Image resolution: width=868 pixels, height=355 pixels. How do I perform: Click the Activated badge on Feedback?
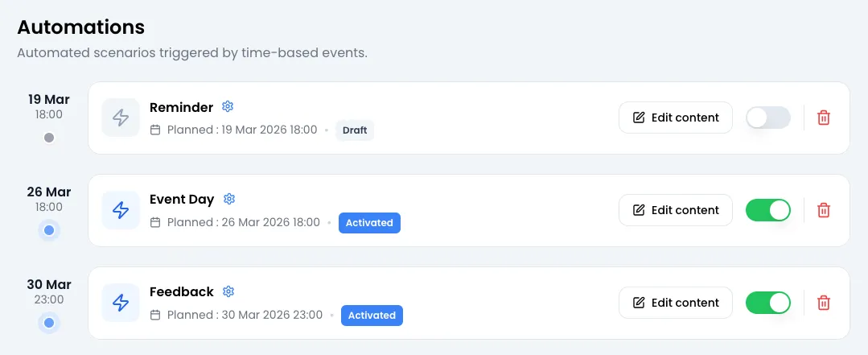pos(372,316)
